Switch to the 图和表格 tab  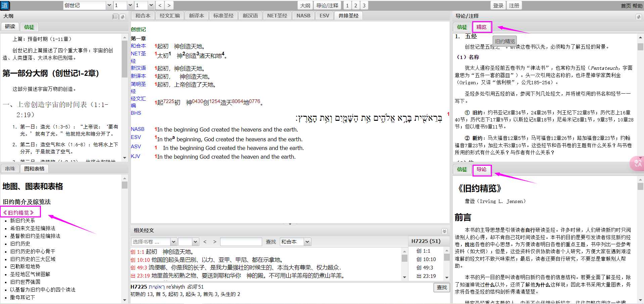point(34,168)
